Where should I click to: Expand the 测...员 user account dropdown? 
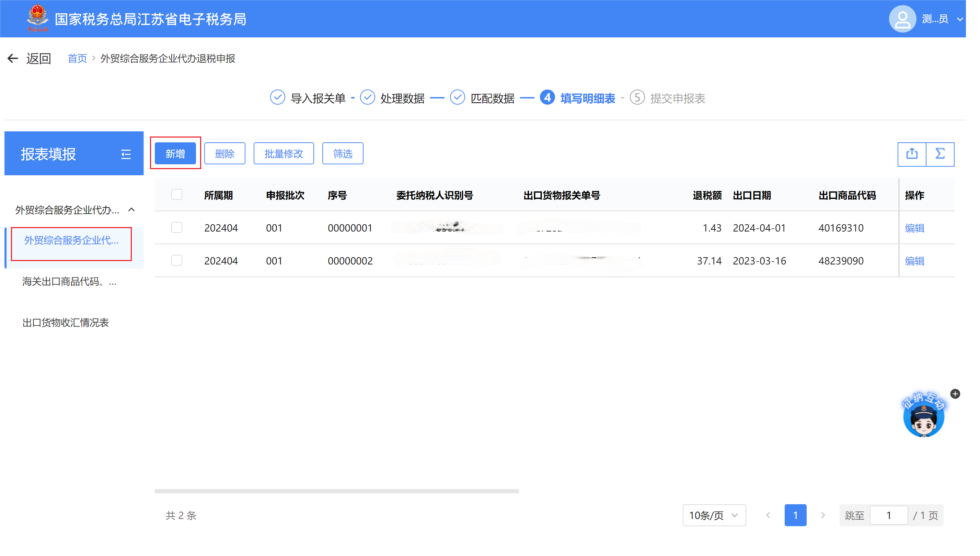click(960, 19)
